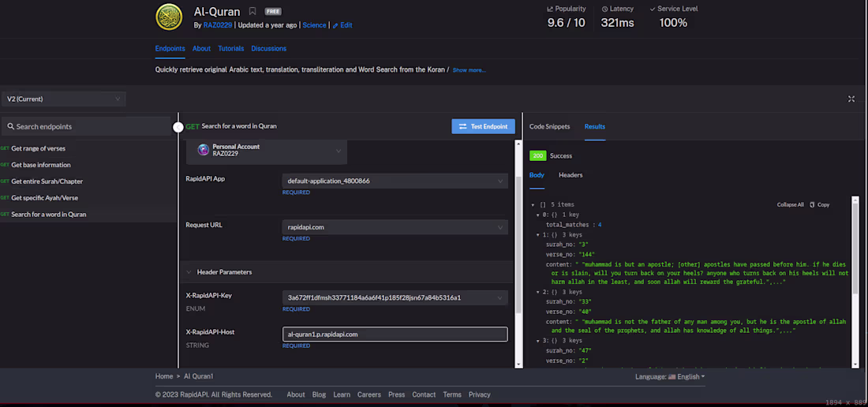This screenshot has width=868, height=407.
Task: Click the fullscreen expand icon
Action: (x=851, y=99)
